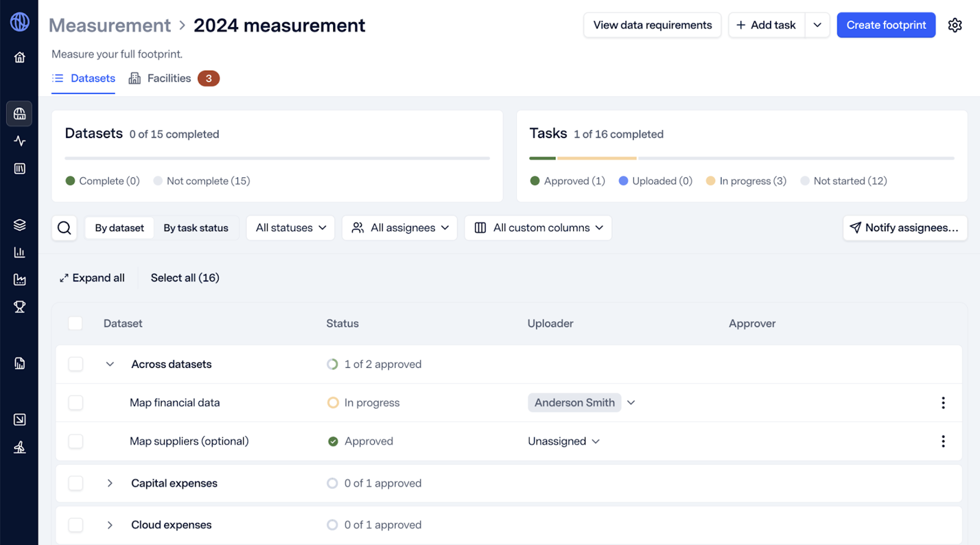Open the bar chart sidebar icon
This screenshot has width=980, height=545.
coord(19,252)
